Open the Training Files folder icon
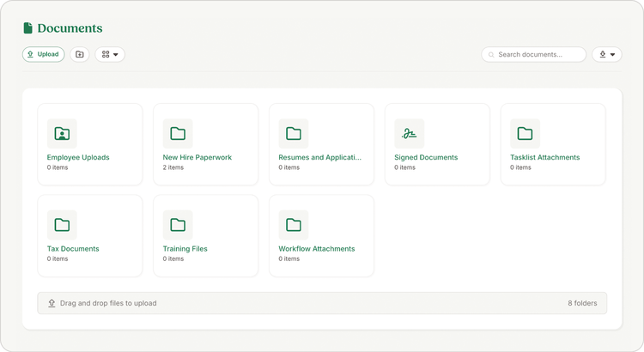The height and width of the screenshot is (352, 644). [178, 225]
